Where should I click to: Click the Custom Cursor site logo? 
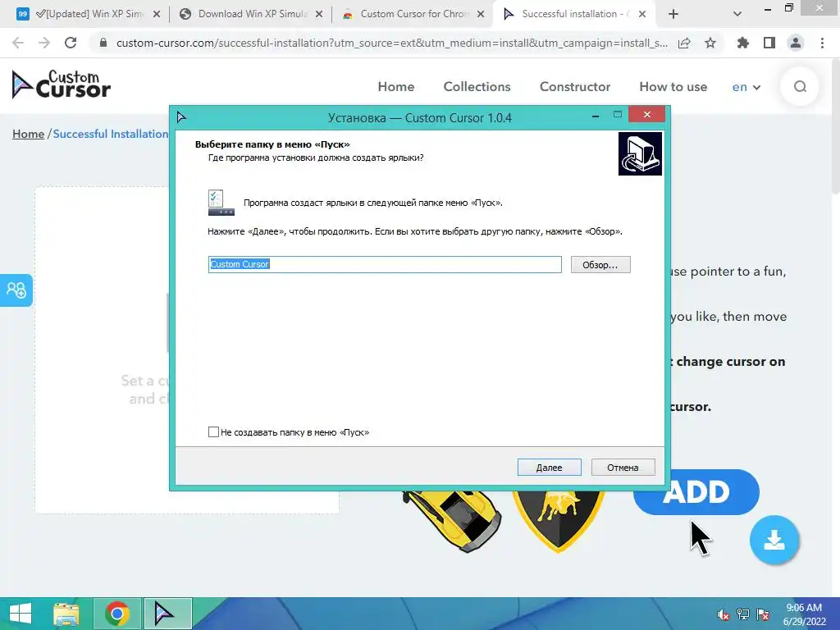(61, 84)
